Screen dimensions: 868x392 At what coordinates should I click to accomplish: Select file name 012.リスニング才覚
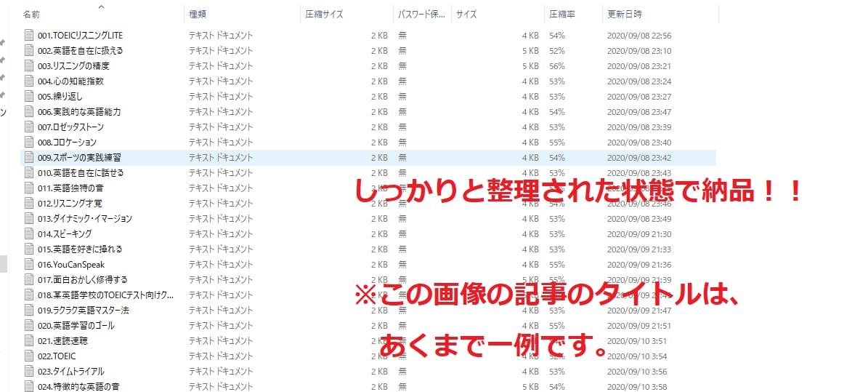point(70,203)
